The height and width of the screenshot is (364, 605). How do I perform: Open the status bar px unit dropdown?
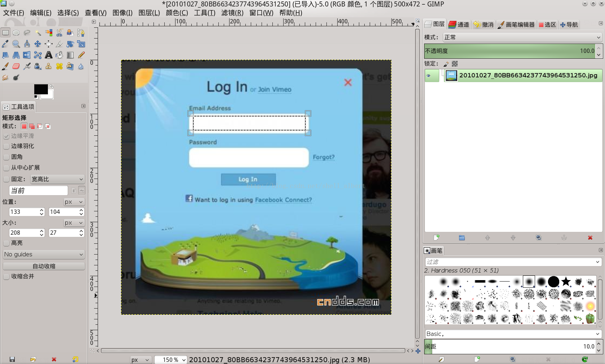coord(140,360)
